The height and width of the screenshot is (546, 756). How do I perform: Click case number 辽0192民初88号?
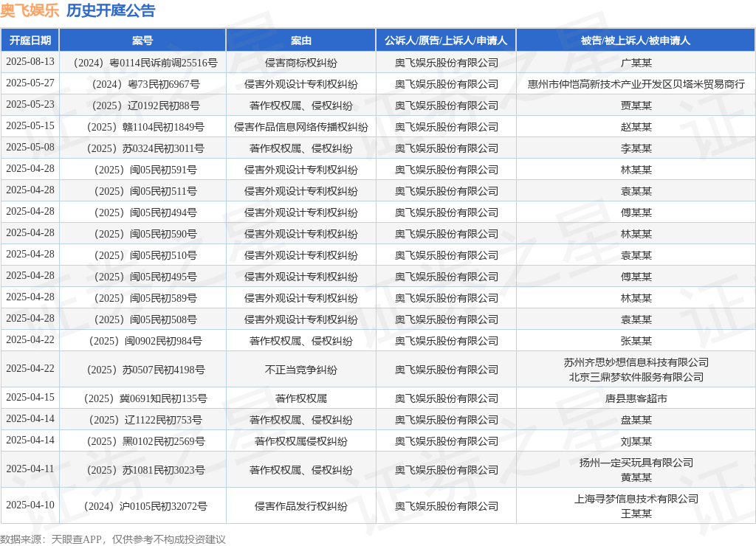[145, 106]
